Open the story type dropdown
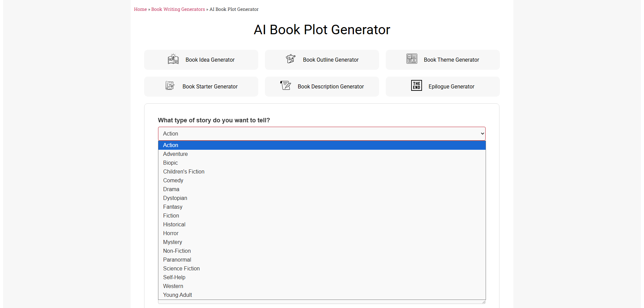Screen dimensions: 644x308 click(321, 134)
